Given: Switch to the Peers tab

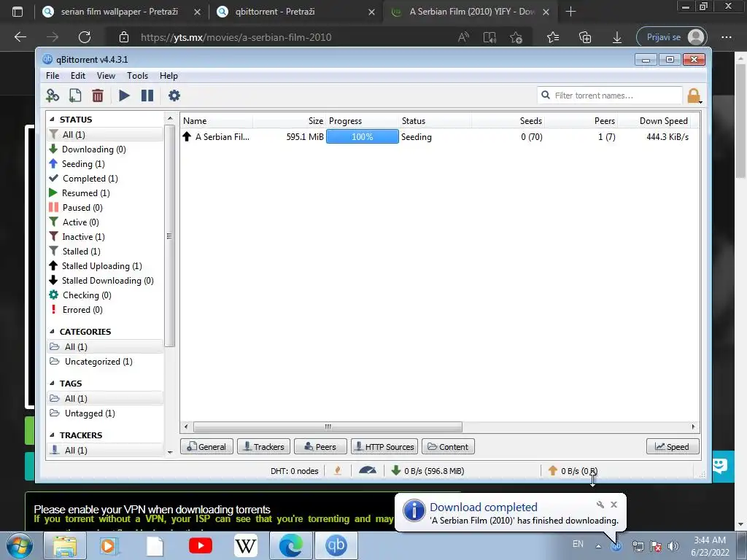Looking at the screenshot, I should click(x=320, y=447).
